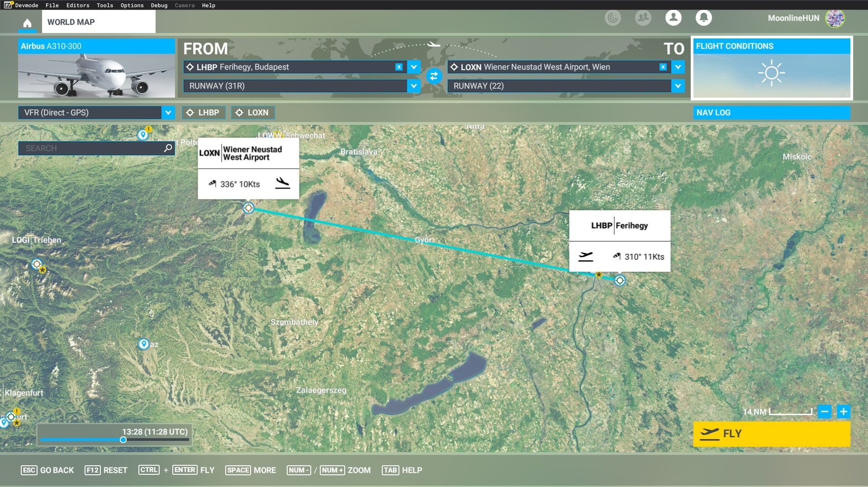The height and width of the screenshot is (487, 868).
Task: Click the yellow FLY button
Action: coord(772,434)
